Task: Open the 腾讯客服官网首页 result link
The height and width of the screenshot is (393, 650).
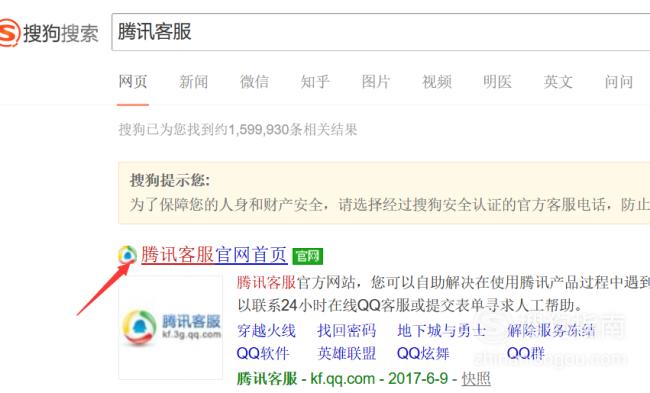Action: pyautogui.click(x=214, y=255)
